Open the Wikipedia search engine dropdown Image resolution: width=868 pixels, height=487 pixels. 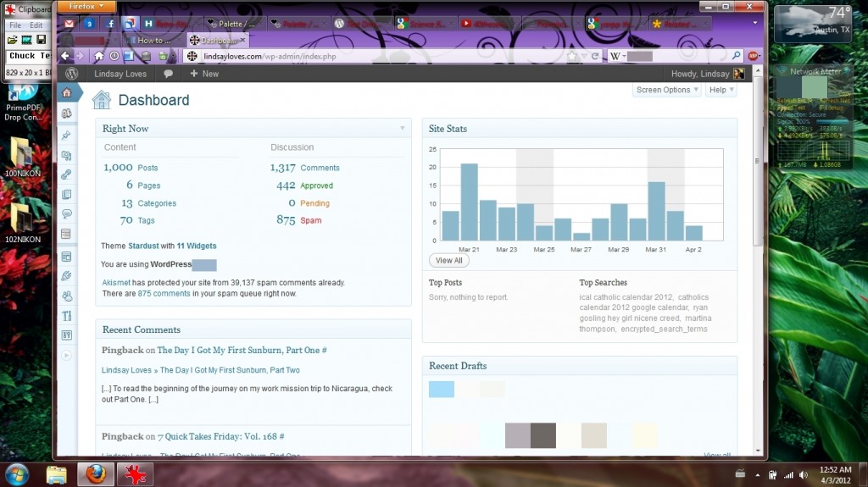[618, 56]
